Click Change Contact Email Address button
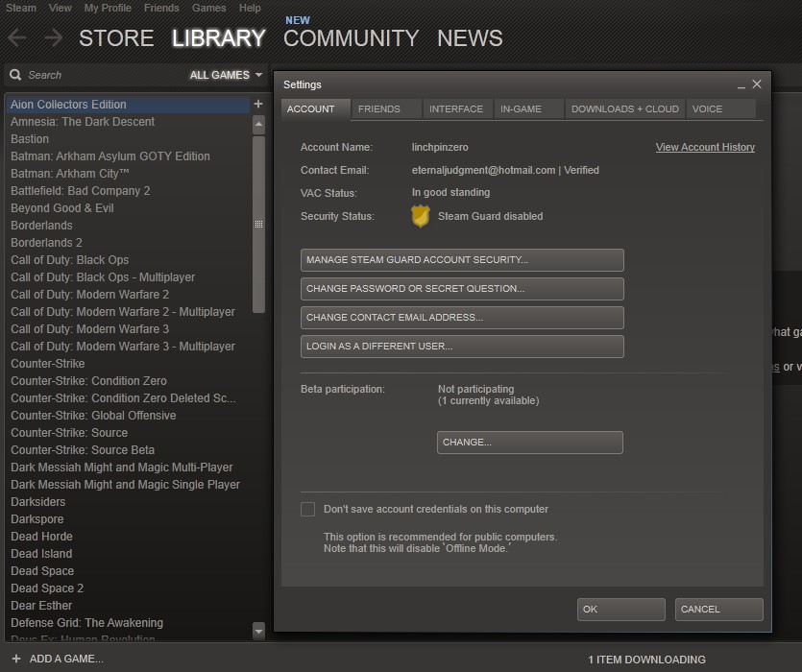The width and height of the screenshot is (802, 672). click(x=462, y=318)
